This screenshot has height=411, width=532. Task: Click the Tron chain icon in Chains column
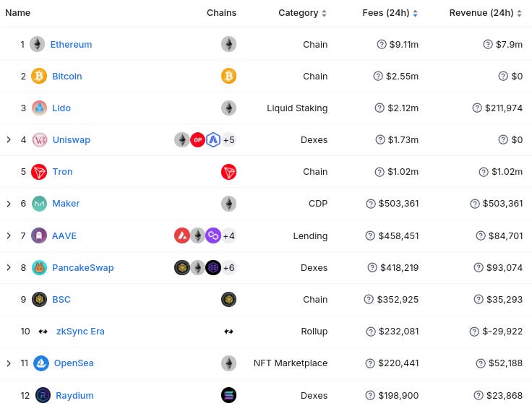click(228, 172)
